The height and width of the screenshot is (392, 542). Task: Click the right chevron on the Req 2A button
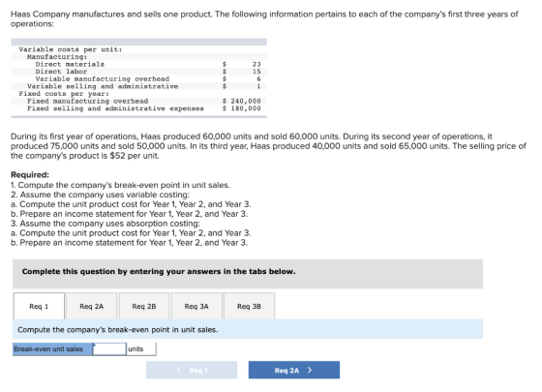[310, 370]
